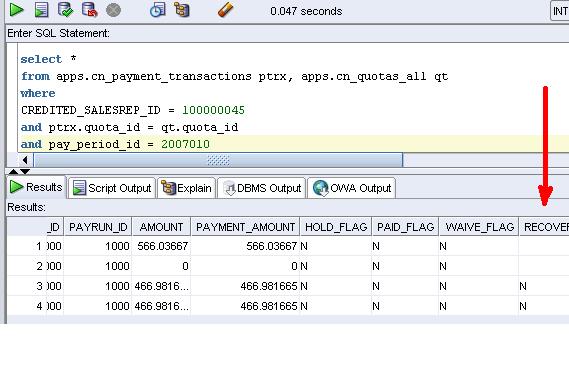Click row number 3 in the results grid
The width and height of the screenshot is (569, 384).
click(x=27, y=286)
